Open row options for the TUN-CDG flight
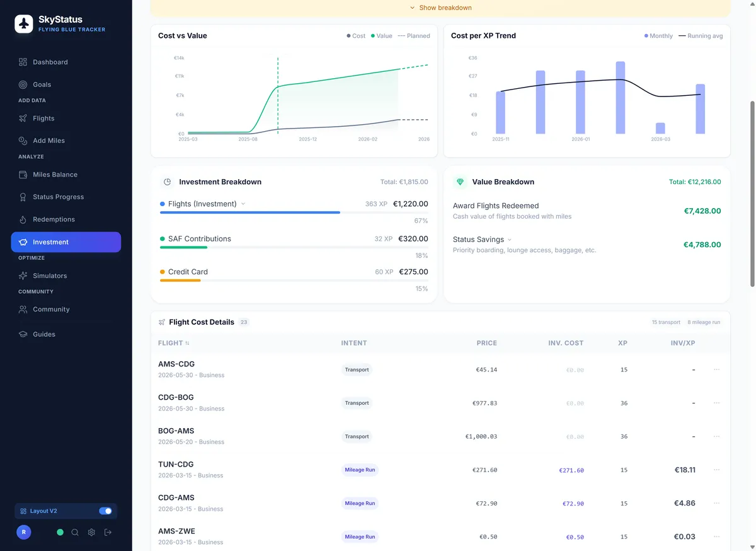Screen dimensions: 756x551 (716, 470)
